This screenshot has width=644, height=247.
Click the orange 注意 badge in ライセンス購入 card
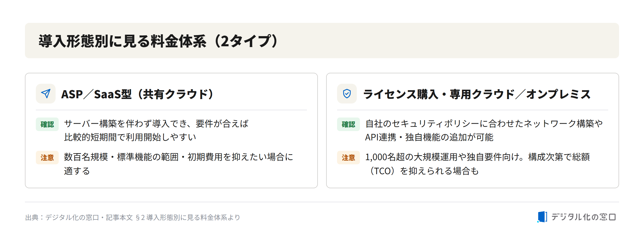click(348, 158)
